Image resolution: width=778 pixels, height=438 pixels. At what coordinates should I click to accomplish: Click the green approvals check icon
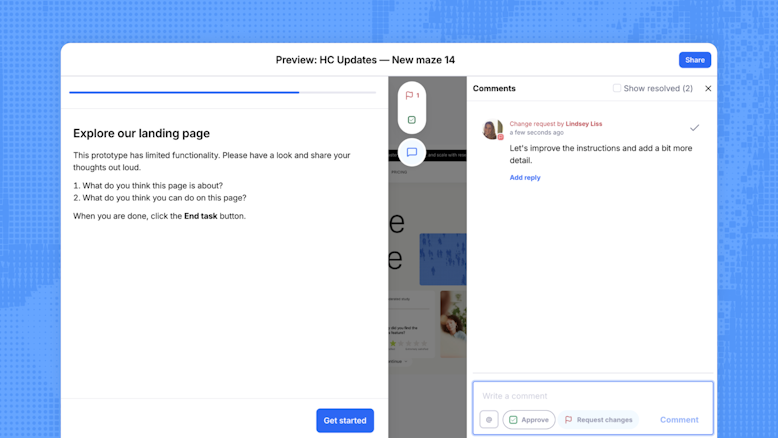tap(412, 120)
